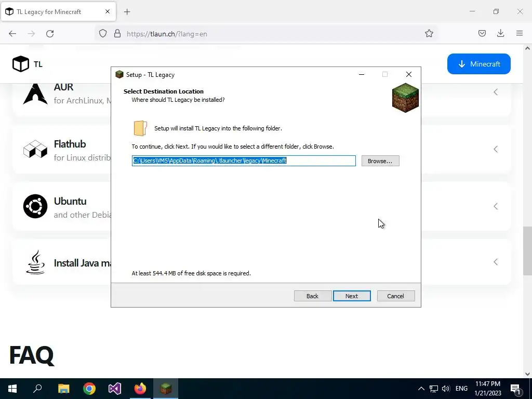The height and width of the screenshot is (399, 532).
Task: Open Windows taskbar search
Action: (x=37, y=389)
